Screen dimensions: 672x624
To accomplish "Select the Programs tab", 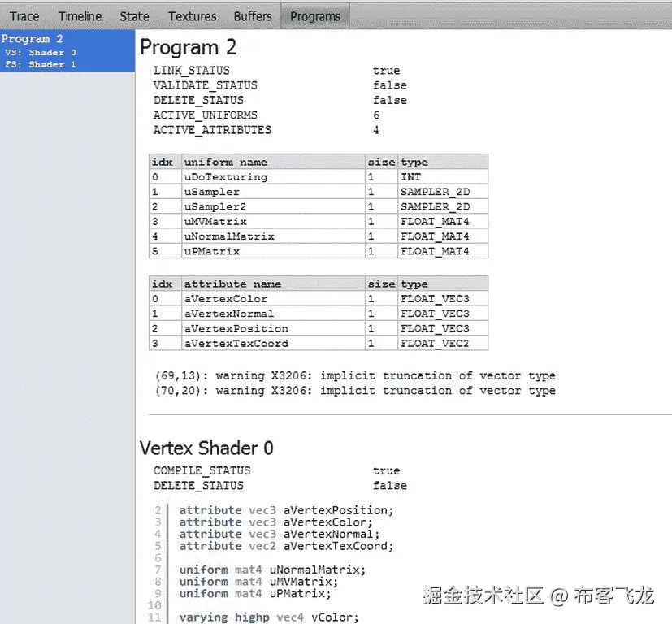I will pyautogui.click(x=315, y=16).
